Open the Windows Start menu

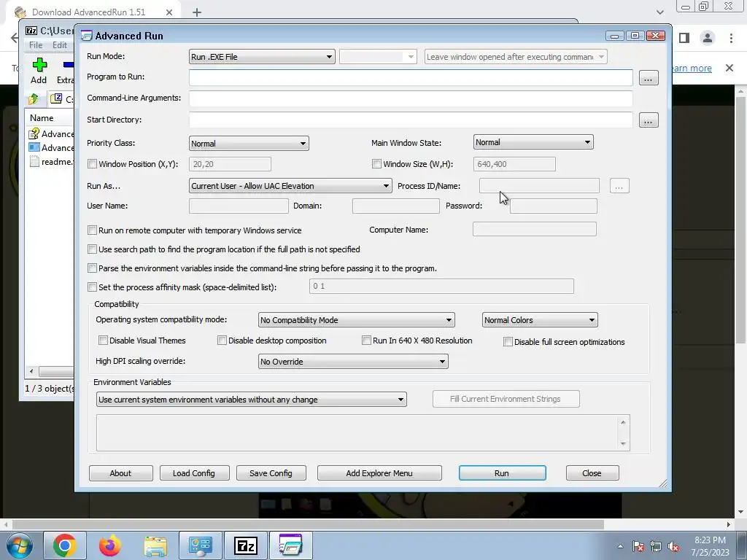(x=20, y=545)
